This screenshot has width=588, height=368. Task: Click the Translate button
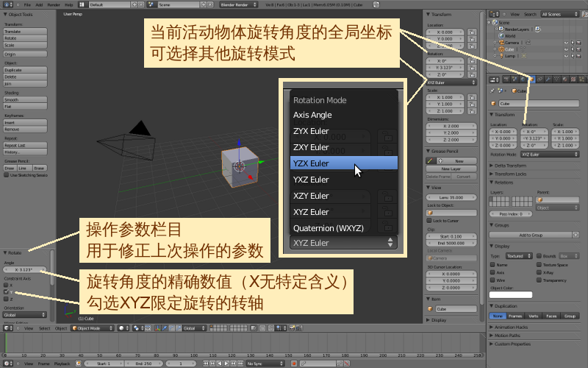(25, 32)
